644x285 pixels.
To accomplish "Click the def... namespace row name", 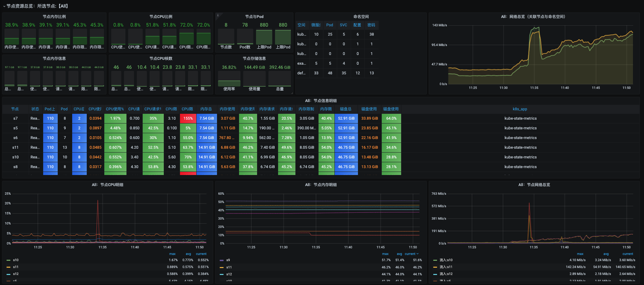I will point(301,73).
